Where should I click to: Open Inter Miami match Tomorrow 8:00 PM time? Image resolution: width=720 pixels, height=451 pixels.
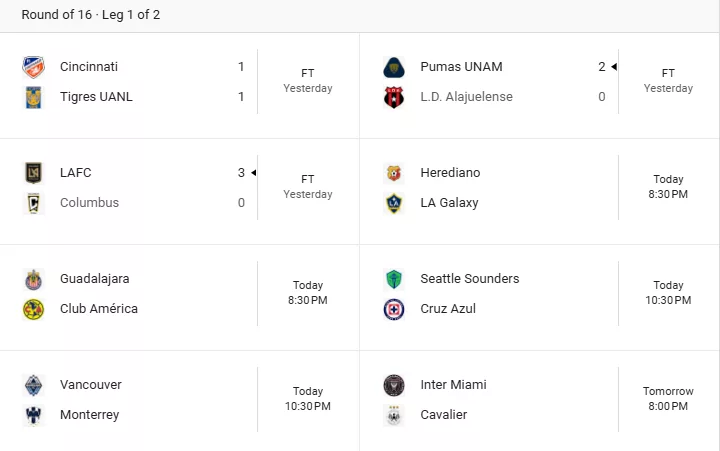click(x=668, y=399)
